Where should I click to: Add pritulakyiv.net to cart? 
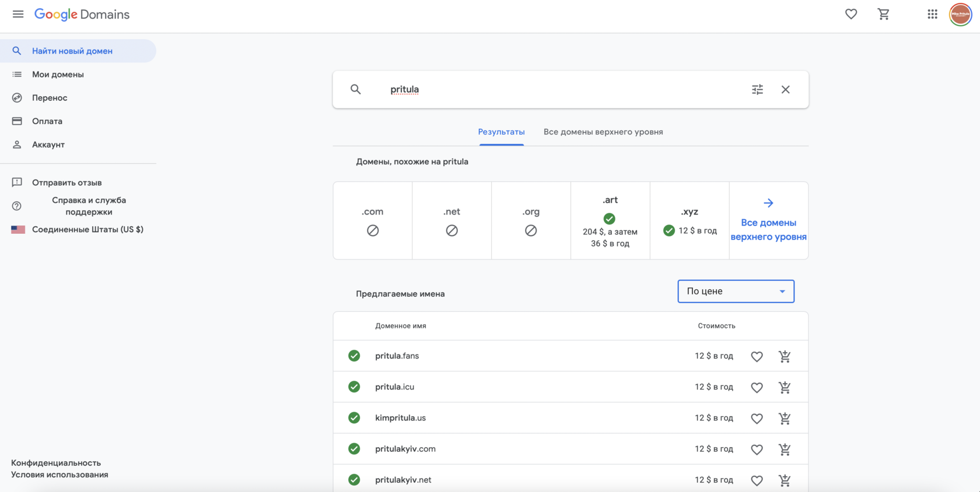[785, 480]
